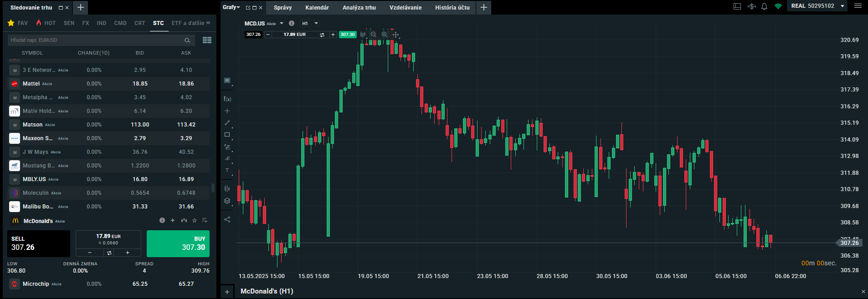Open the f(x) indicators tool
Image resolution: width=868 pixels, height=299 pixels.
(227, 99)
